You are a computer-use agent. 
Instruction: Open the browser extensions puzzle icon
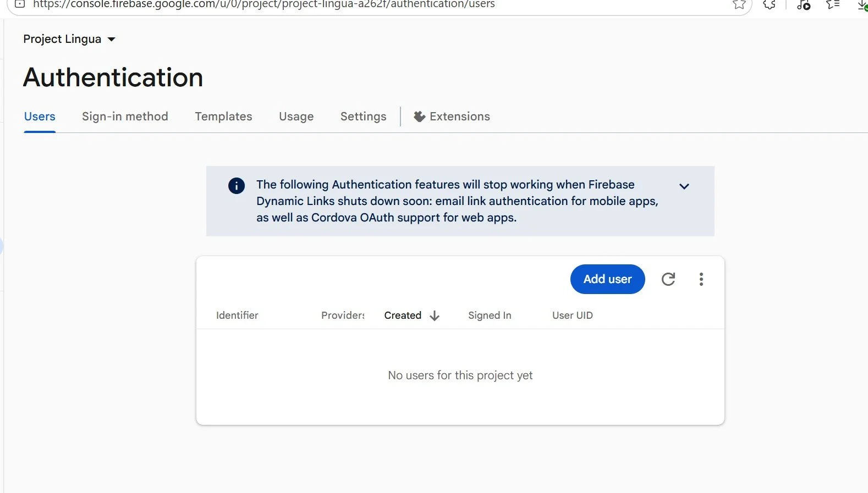pyautogui.click(x=770, y=4)
